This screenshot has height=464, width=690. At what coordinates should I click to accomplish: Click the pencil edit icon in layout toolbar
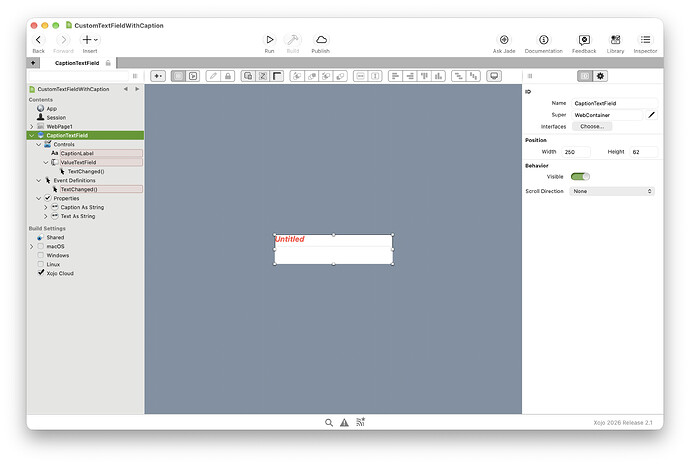click(x=213, y=76)
